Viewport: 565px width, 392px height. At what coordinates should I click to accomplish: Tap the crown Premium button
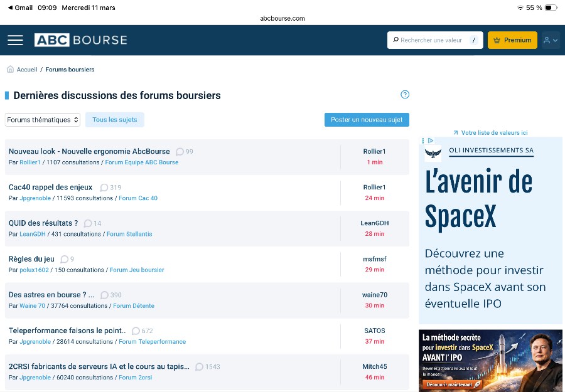click(512, 40)
